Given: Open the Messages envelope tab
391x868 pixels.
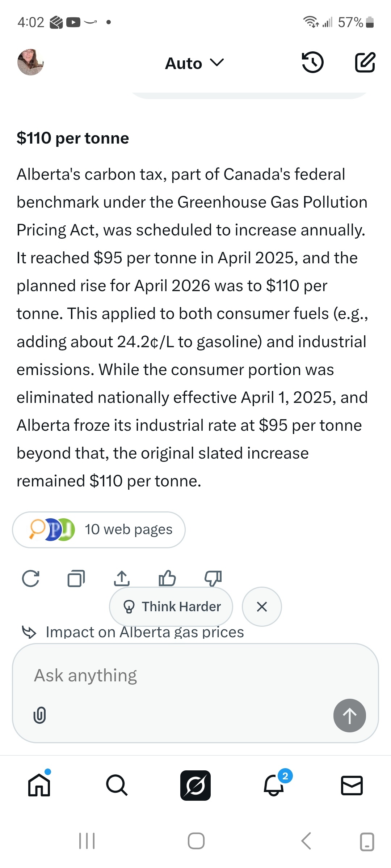Looking at the screenshot, I should [352, 786].
